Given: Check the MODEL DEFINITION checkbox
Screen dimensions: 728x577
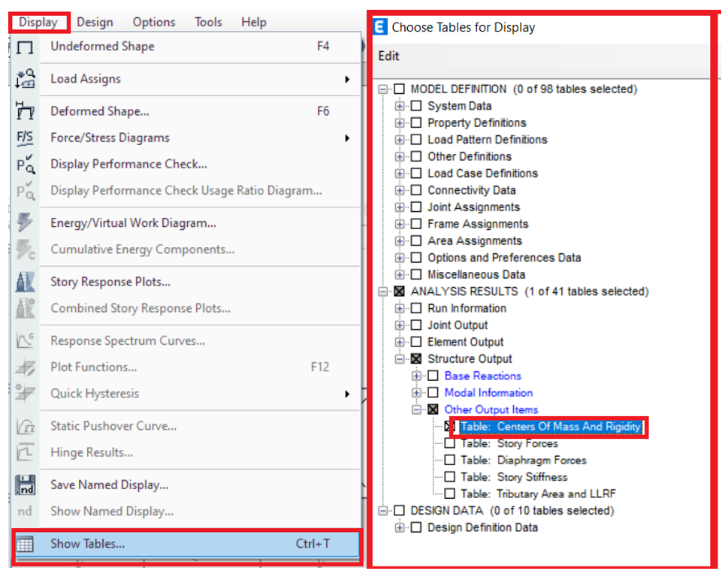Looking at the screenshot, I should coord(399,89).
